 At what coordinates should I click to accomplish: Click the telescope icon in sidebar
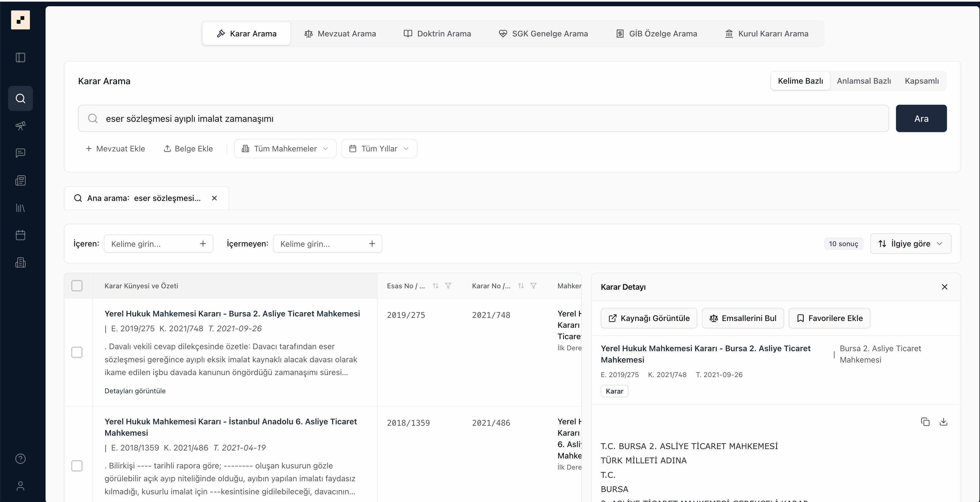point(20,126)
